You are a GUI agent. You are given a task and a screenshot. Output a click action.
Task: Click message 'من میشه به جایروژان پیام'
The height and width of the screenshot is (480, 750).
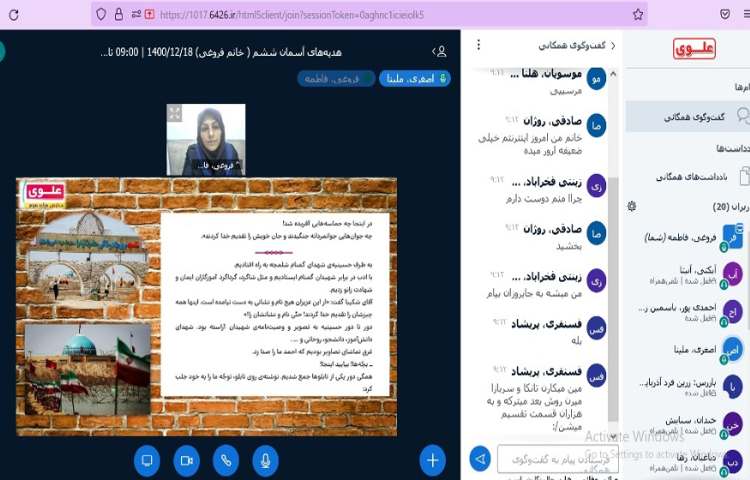[x=534, y=293]
